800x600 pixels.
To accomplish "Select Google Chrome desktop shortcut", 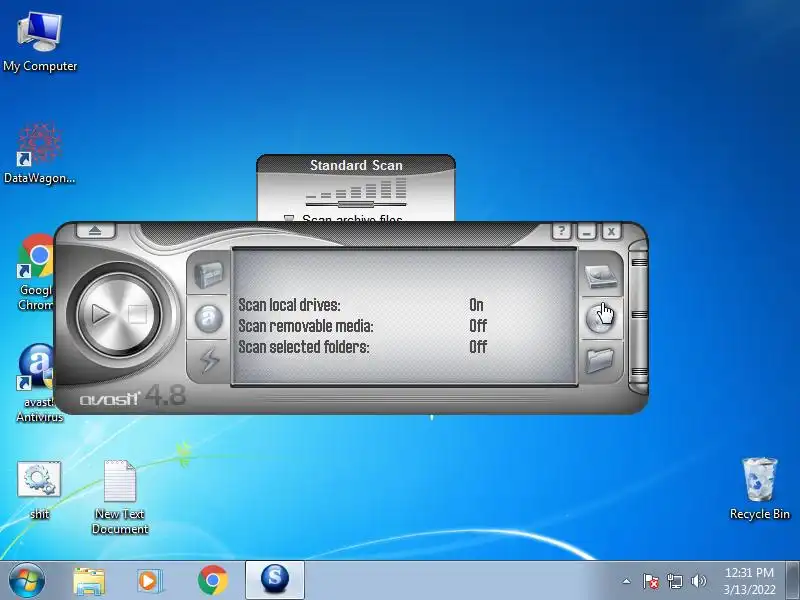I will [35, 272].
